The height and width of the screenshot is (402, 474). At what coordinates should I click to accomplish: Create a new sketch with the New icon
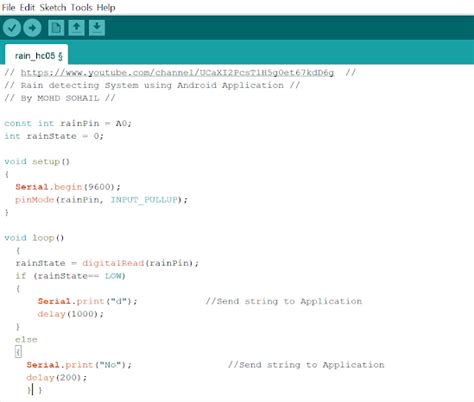pyautogui.click(x=56, y=28)
